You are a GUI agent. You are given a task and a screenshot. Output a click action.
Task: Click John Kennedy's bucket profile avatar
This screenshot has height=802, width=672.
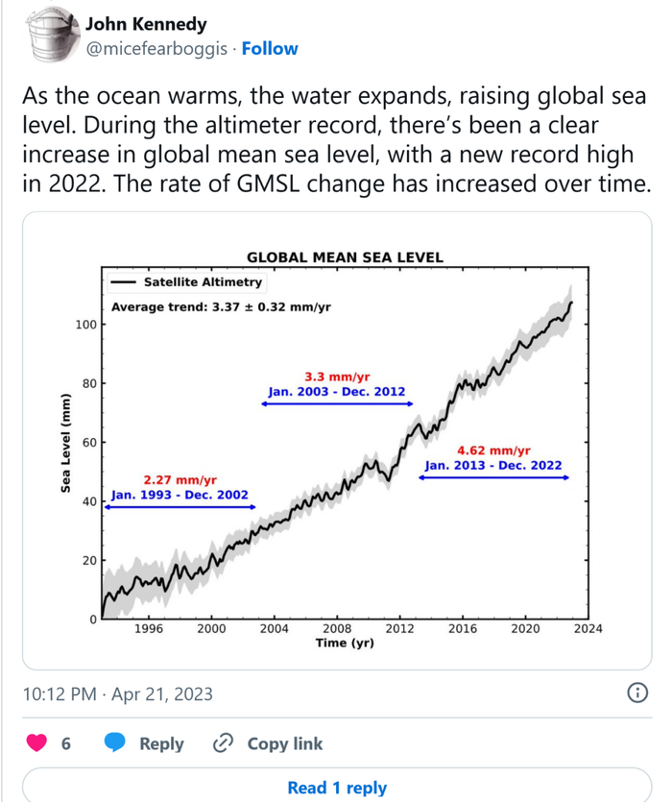point(45,36)
